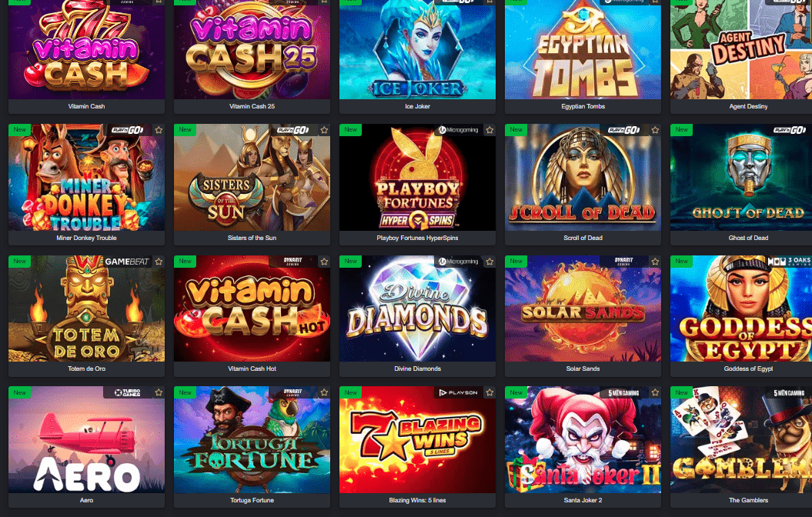The image size is (812, 517).
Task: Add Totem de Oro to favorites
Action: point(159,262)
